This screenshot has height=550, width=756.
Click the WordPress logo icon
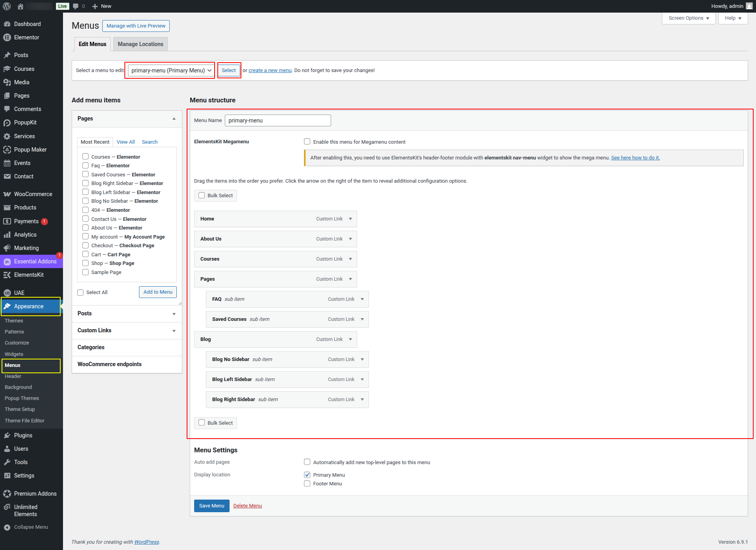[7, 6]
